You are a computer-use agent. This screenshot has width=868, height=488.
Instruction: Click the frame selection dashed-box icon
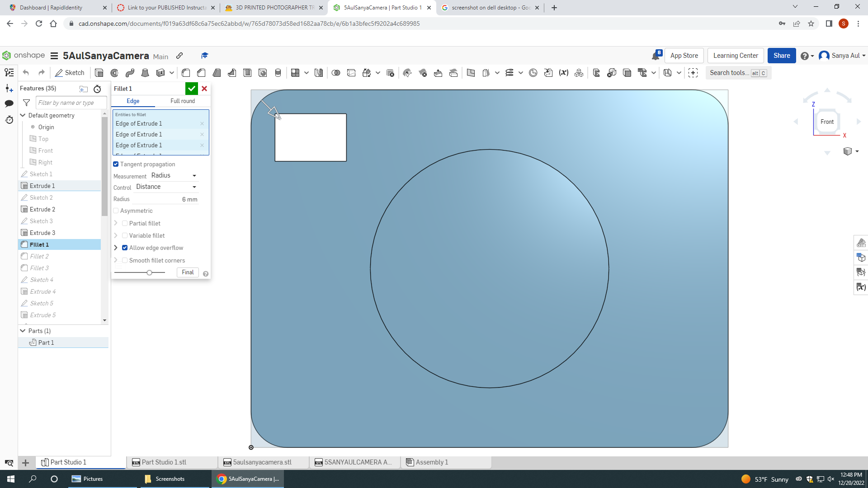pyautogui.click(x=693, y=73)
